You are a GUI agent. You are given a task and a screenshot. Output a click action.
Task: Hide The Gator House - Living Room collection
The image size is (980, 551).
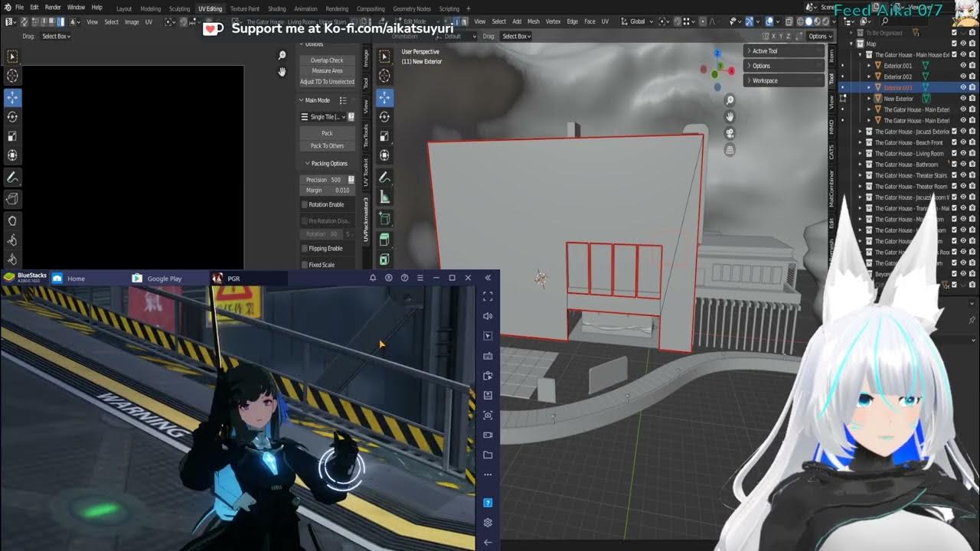pos(963,153)
